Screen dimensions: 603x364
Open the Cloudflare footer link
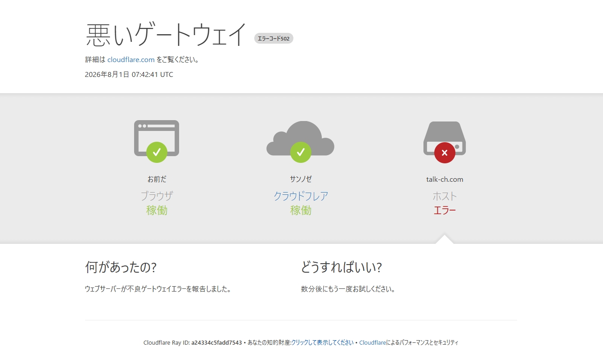pos(373,342)
